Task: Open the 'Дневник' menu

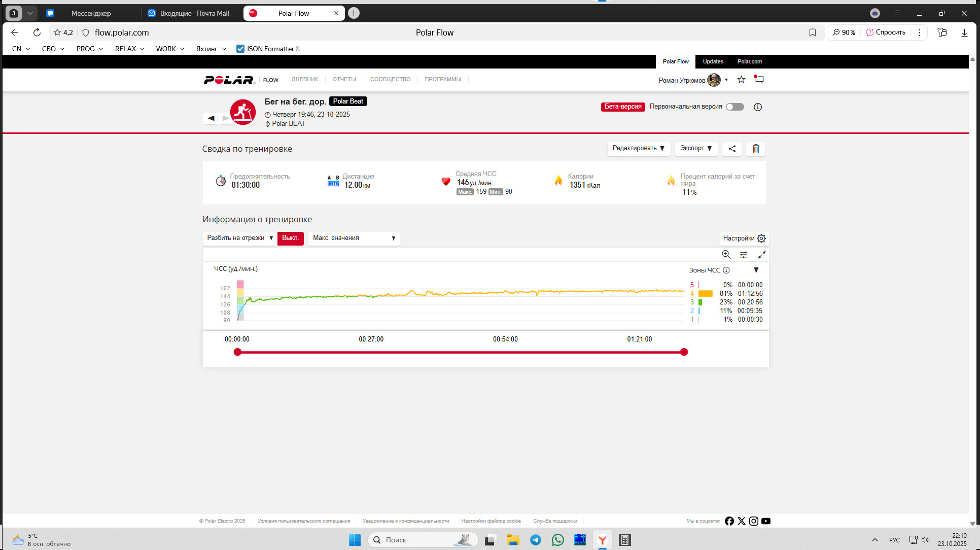Action: (305, 79)
